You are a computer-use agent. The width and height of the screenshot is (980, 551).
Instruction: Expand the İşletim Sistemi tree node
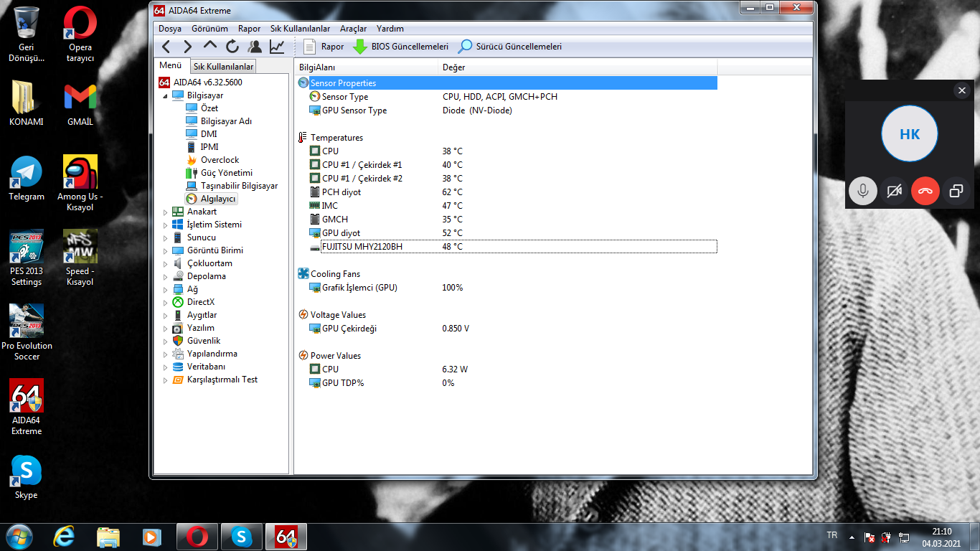click(x=165, y=225)
